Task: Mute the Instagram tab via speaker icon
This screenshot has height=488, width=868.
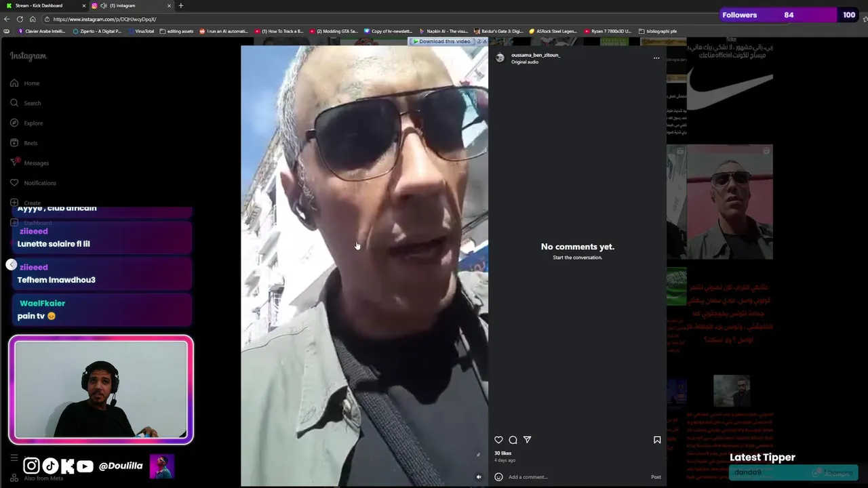Action: (103, 5)
